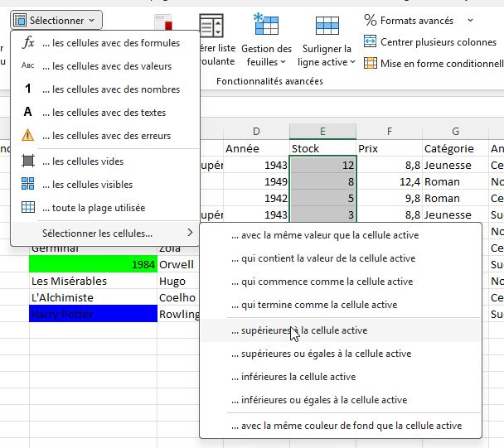
Task: Click the blue Harry Potter cell
Action: click(x=93, y=314)
